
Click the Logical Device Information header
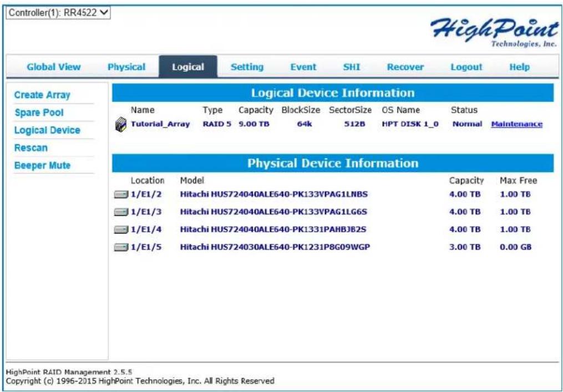coord(333,93)
